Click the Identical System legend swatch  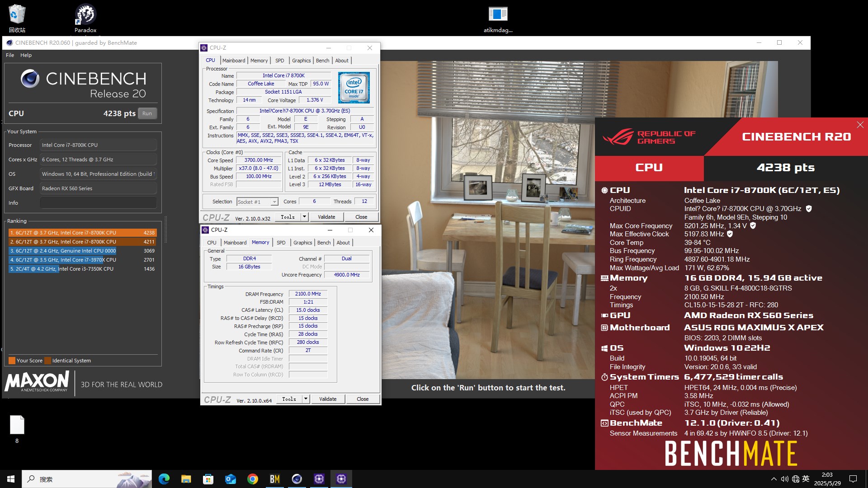[x=47, y=361]
